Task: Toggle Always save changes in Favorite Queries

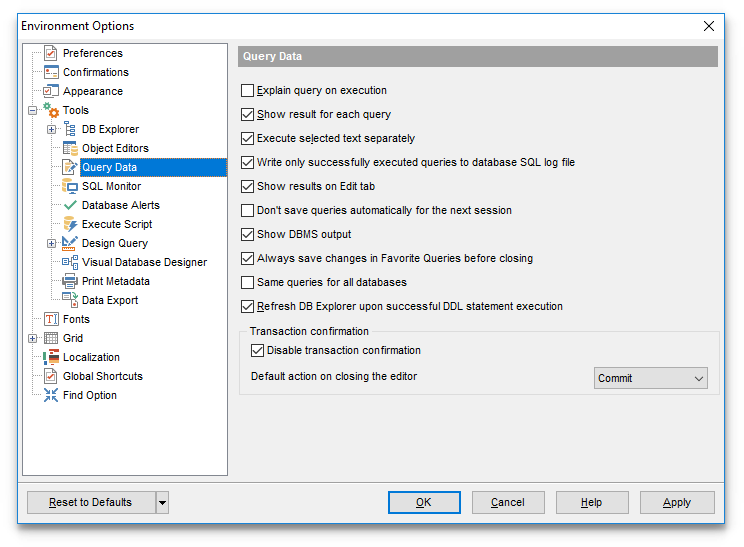Action: [x=247, y=258]
